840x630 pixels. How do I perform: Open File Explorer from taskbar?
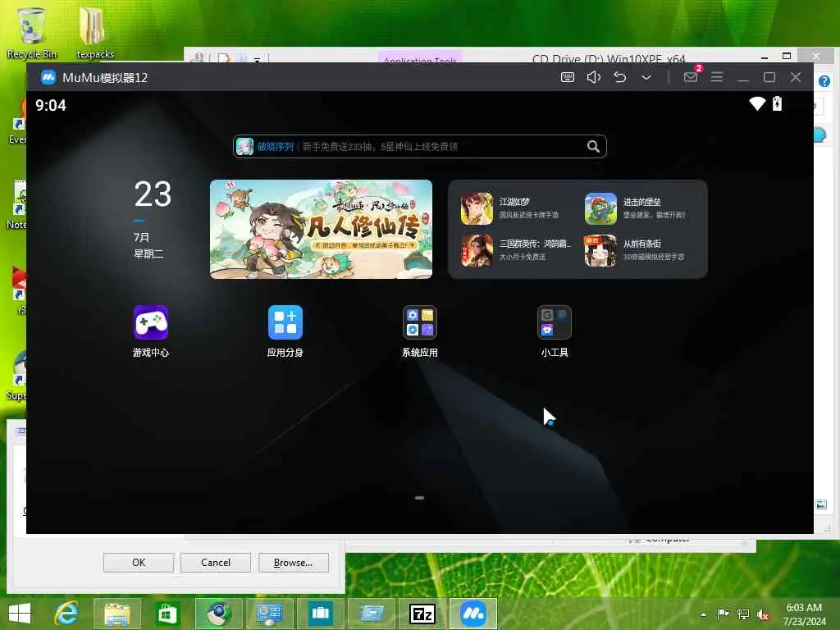[x=117, y=614]
